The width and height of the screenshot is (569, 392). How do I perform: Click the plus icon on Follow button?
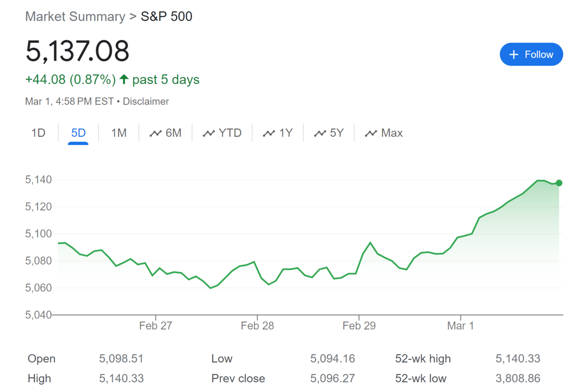pos(514,54)
